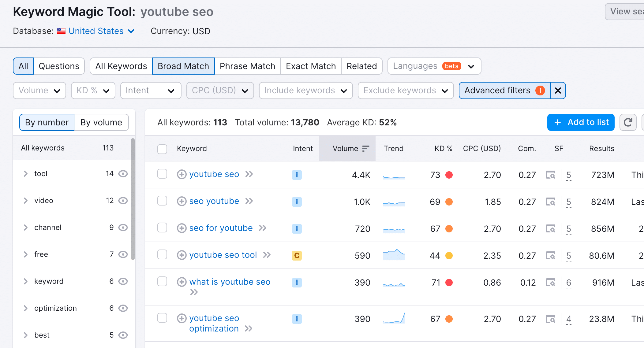
Task: Clear advanced filters with the X icon
Action: click(x=558, y=91)
